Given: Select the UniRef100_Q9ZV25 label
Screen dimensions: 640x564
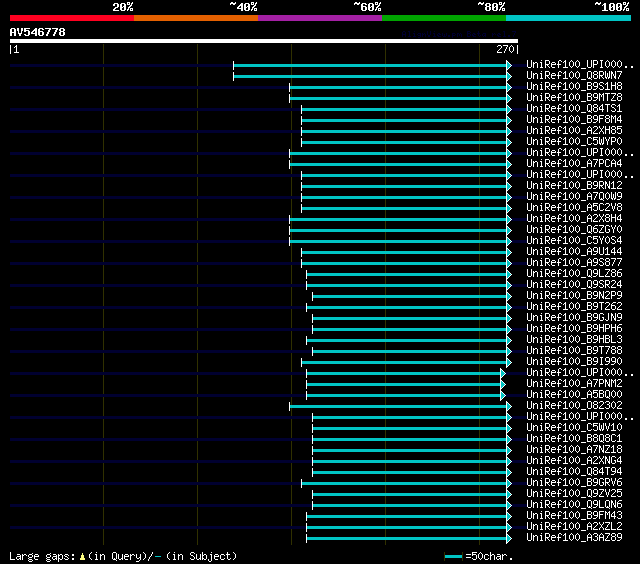Looking at the screenshot, I should [x=574, y=494].
